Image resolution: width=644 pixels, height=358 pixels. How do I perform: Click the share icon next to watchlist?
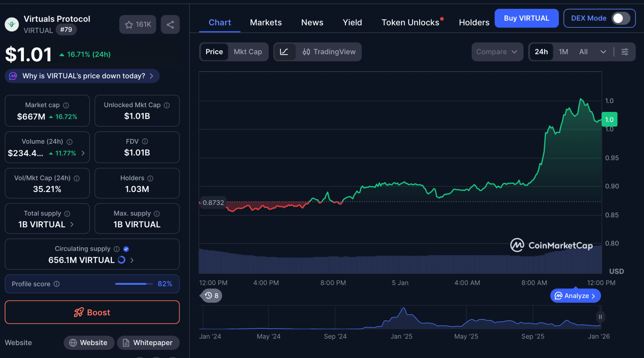[x=170, y=24]
